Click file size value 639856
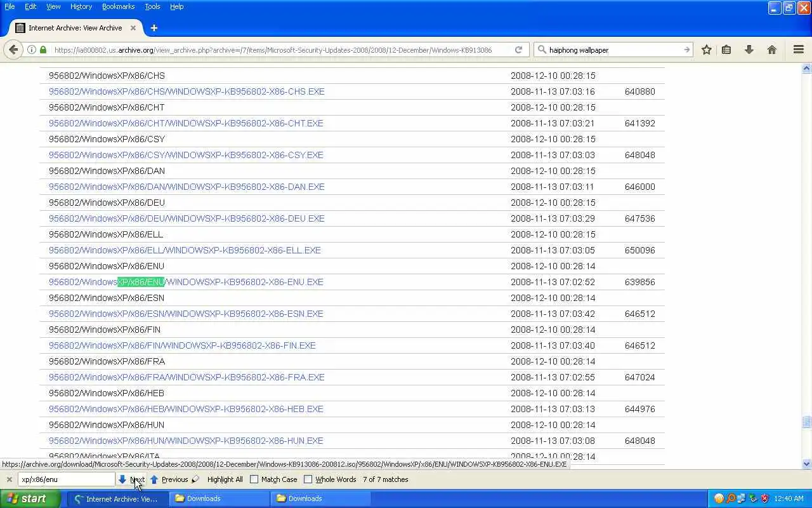 (x=639, y=282)
